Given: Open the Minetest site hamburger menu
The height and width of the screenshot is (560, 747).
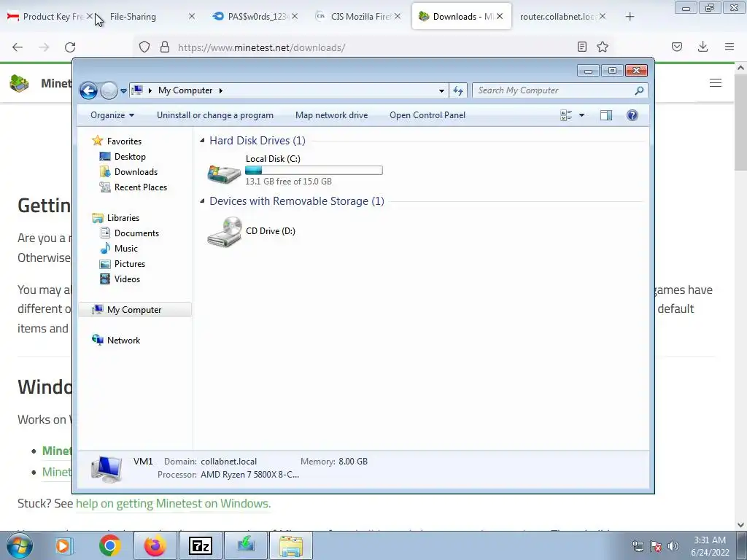Looking at the screenshot, I should pyautogui.click(x=716, y=83).
